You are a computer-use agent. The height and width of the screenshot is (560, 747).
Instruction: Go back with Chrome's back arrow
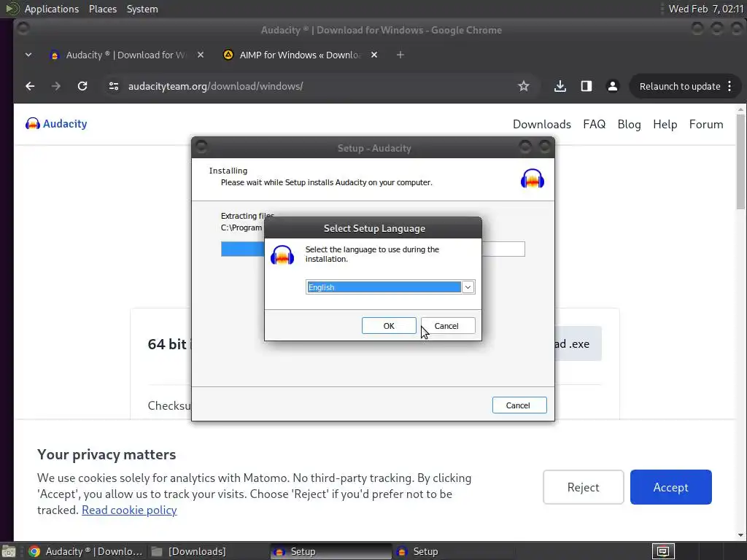tap(30, 86)
